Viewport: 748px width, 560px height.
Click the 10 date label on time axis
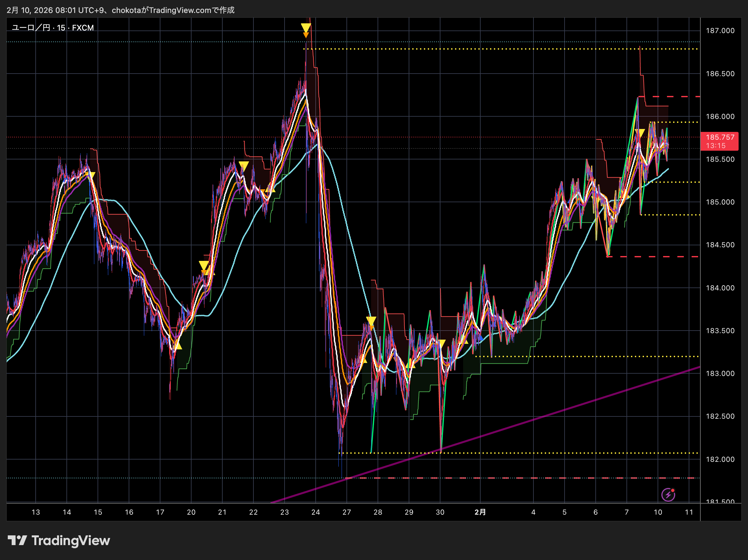pos(658,512)
